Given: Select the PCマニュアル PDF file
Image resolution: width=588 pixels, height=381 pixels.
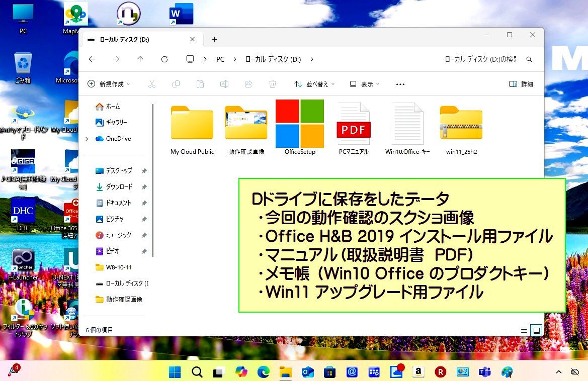Looking at the screenshot, I should point(354,129).
